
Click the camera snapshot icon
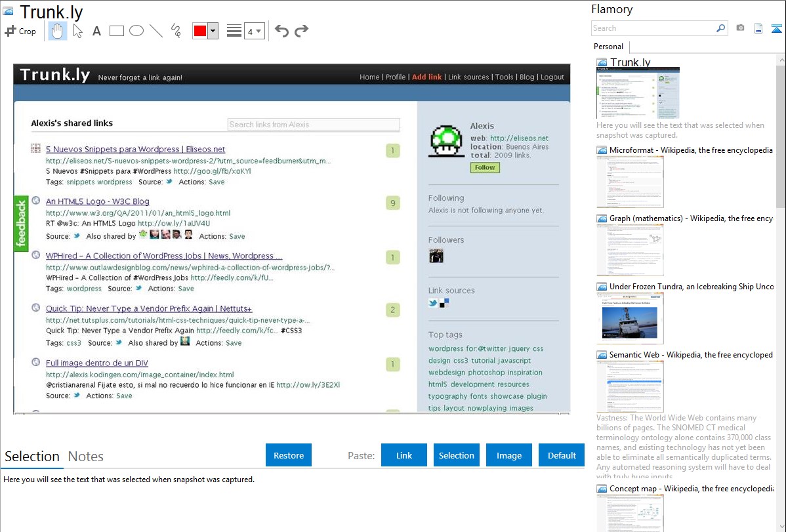coord(740,28)
